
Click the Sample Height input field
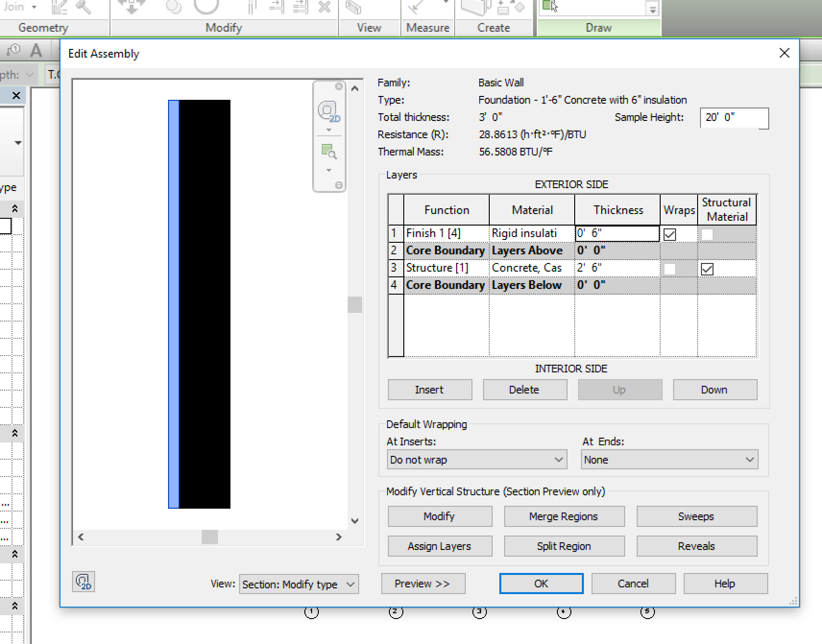734,118
